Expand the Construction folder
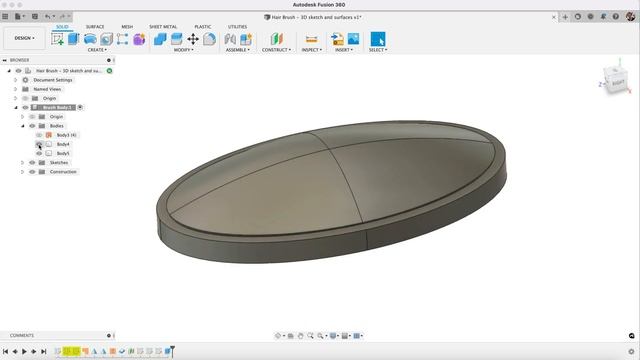The width and height of the screenshot is (640, 360). pyautogui.click(x=23, y=172)
